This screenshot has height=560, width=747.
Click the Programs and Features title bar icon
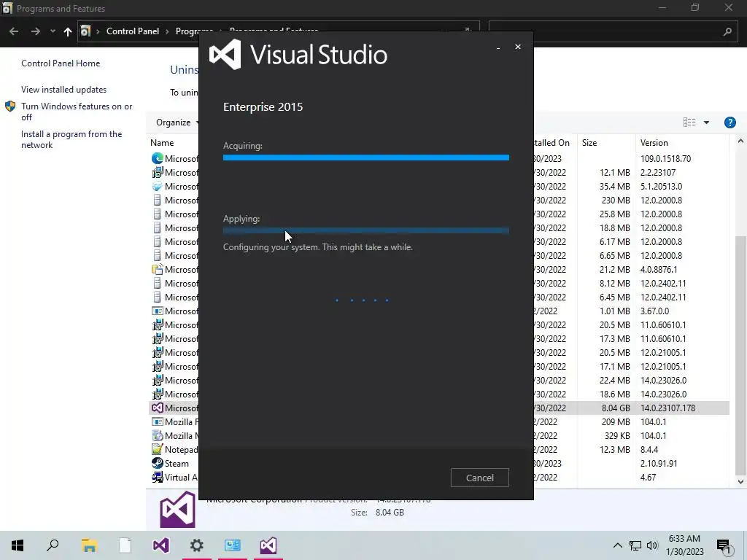[7, 8]
